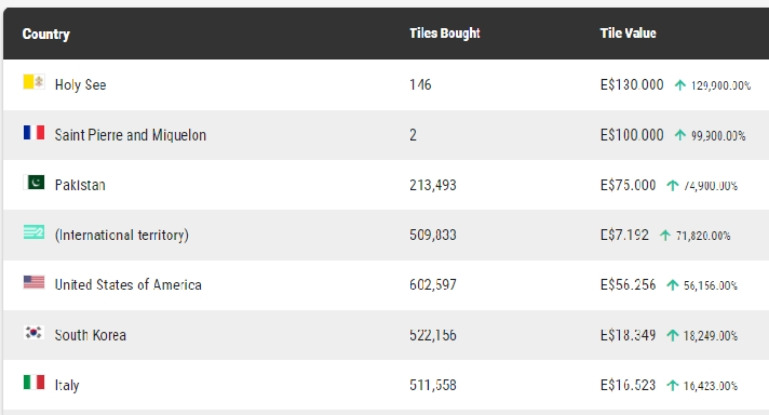
Task: Click the E$56.256 tile value
Action: pyautogui.click(x=628, y=285)
